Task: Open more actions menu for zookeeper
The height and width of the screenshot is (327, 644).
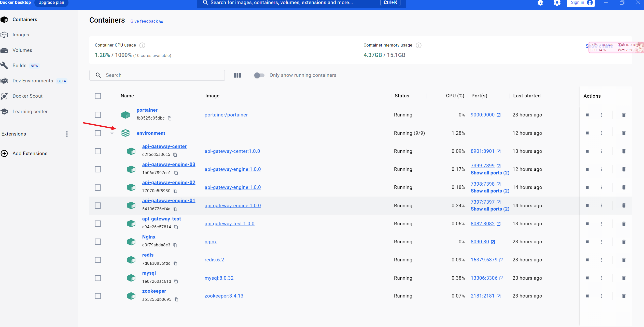Action: click(x=601, y=296)
